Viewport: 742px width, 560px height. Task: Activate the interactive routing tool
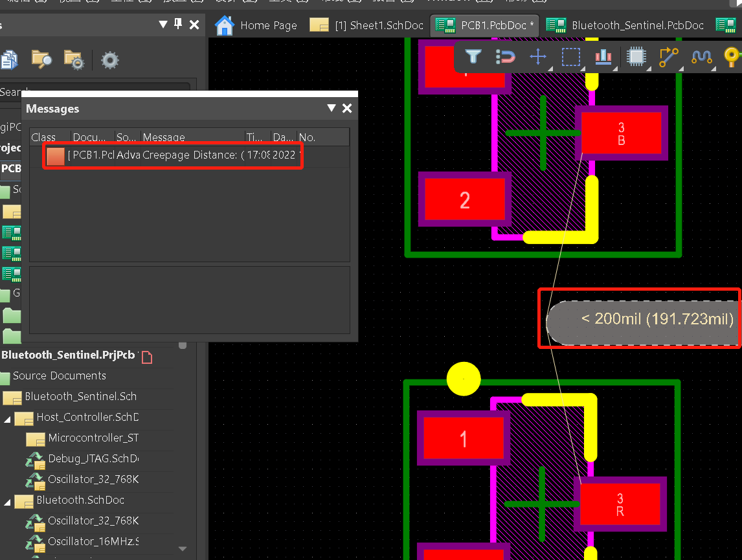[668, 57]
